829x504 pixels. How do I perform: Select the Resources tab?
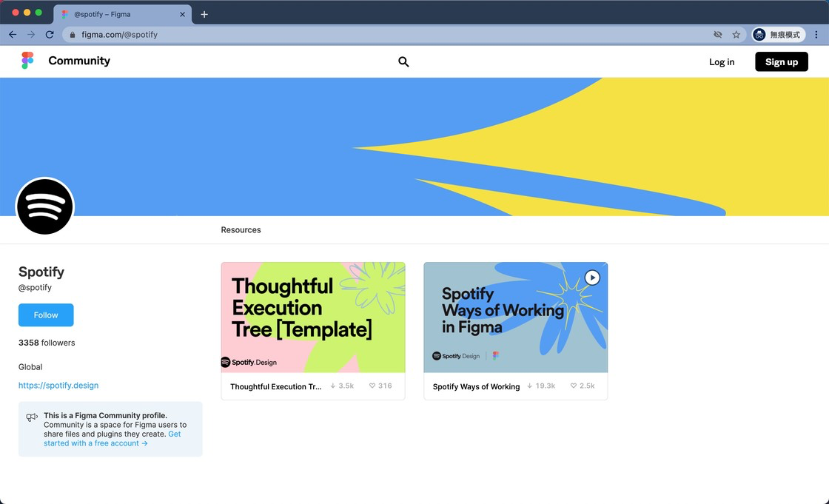(241, 230)
